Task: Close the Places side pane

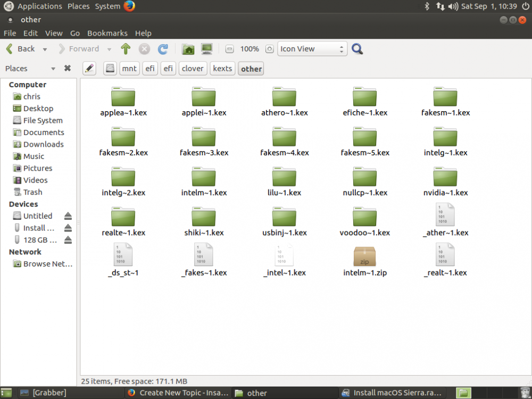Action: coord(68,68)
